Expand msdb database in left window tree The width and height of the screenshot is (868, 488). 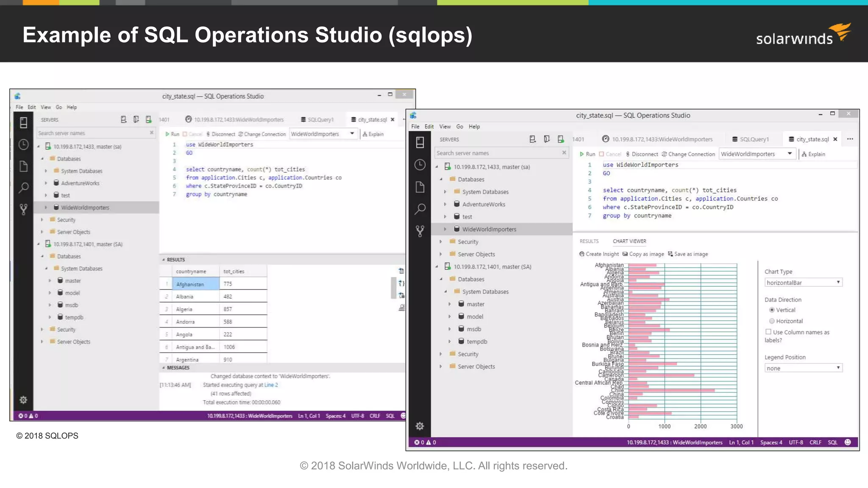coord(50,305)
